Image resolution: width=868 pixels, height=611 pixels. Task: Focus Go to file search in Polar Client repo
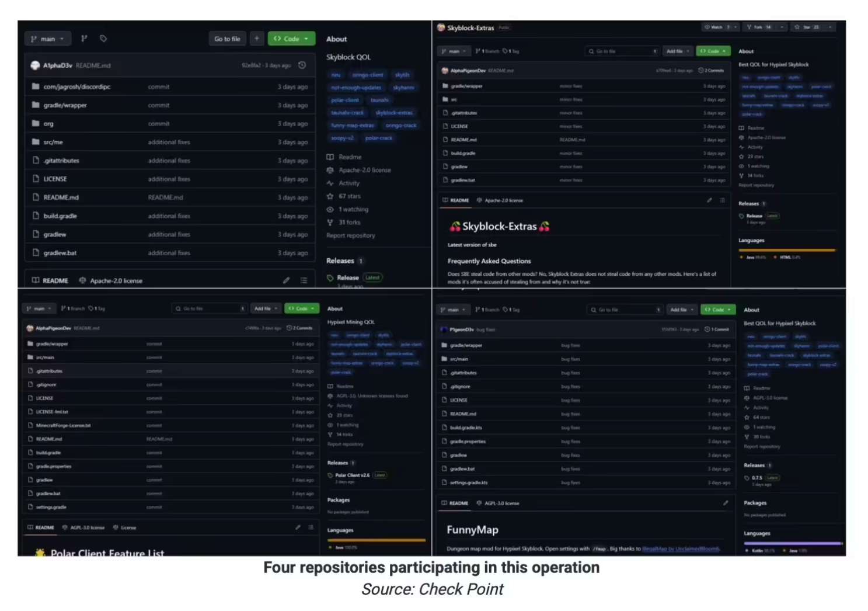[x=210, y=308]
